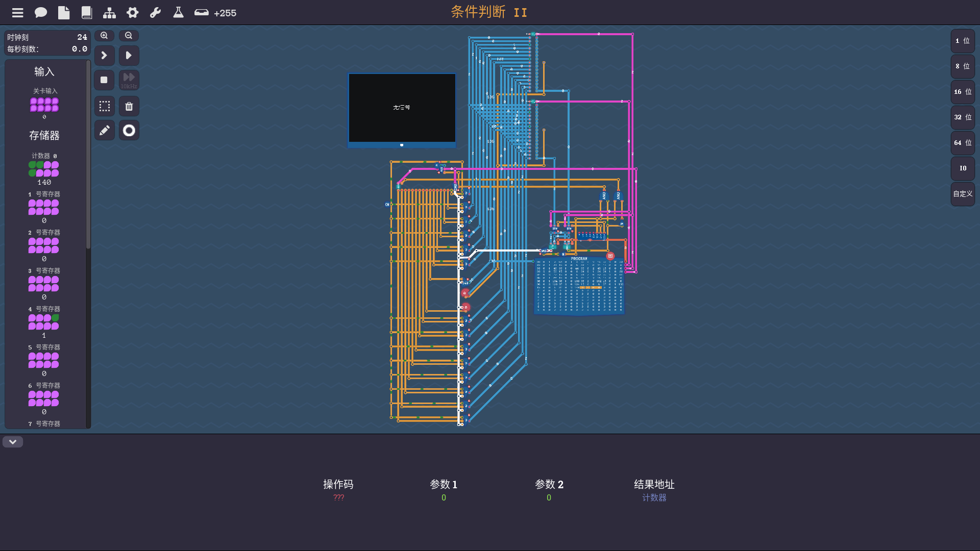Click the trash delete icon
980x551 pixels.
coord(129,106)
